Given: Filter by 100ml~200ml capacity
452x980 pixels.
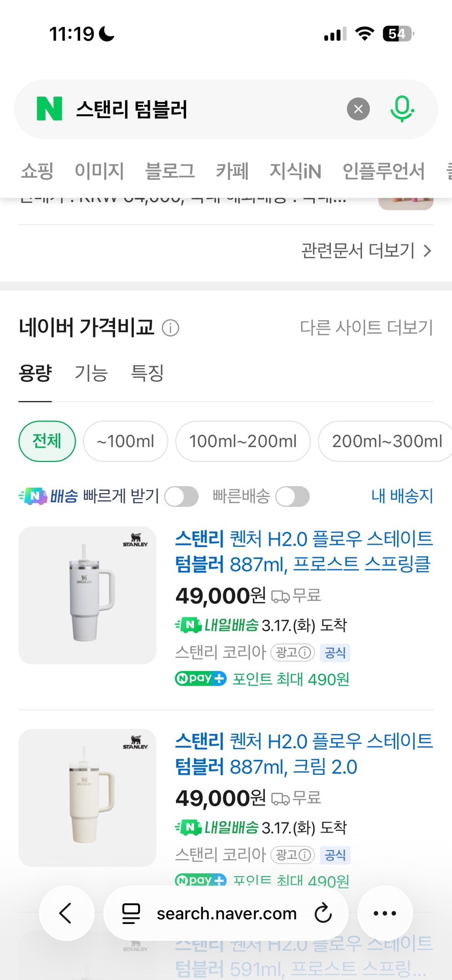Looking at the screenshot, I should pyautogui.click(x=243, y=441).
